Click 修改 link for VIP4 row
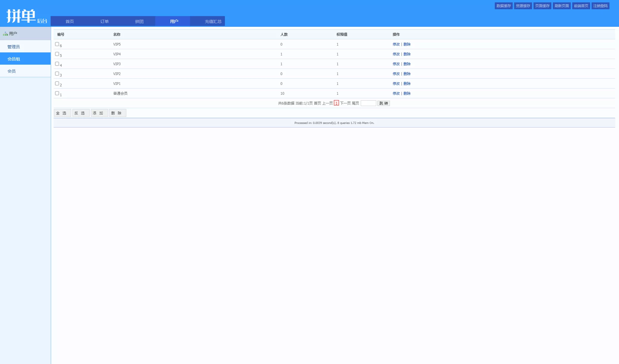The height and width of the screenshot is (364, 619). [396, 54]
